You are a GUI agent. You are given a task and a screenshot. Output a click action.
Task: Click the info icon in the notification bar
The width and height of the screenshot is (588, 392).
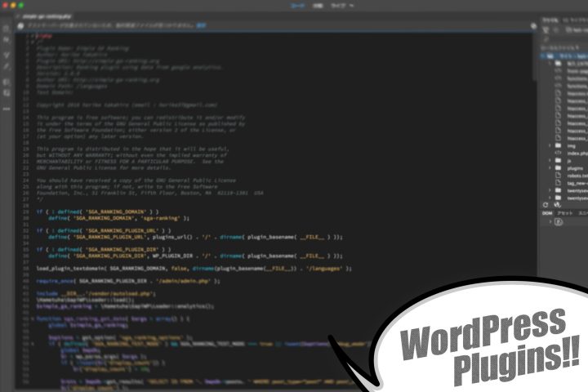coord(20,25)
